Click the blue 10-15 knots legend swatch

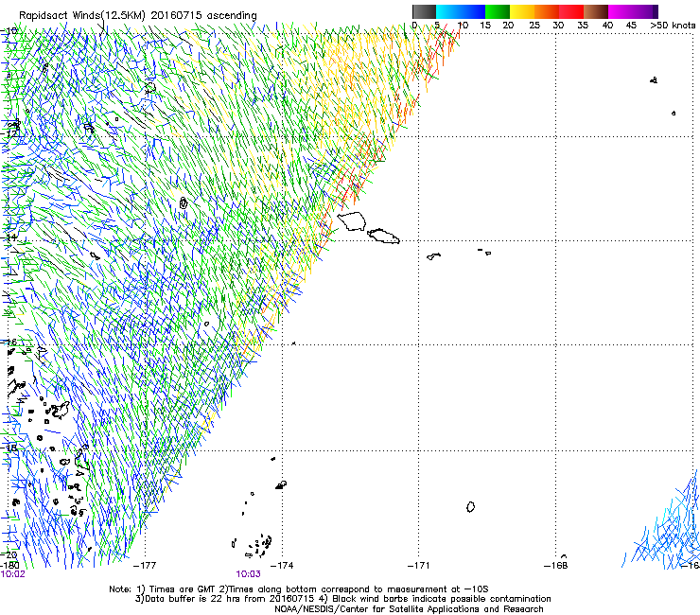tap(473, 11)
